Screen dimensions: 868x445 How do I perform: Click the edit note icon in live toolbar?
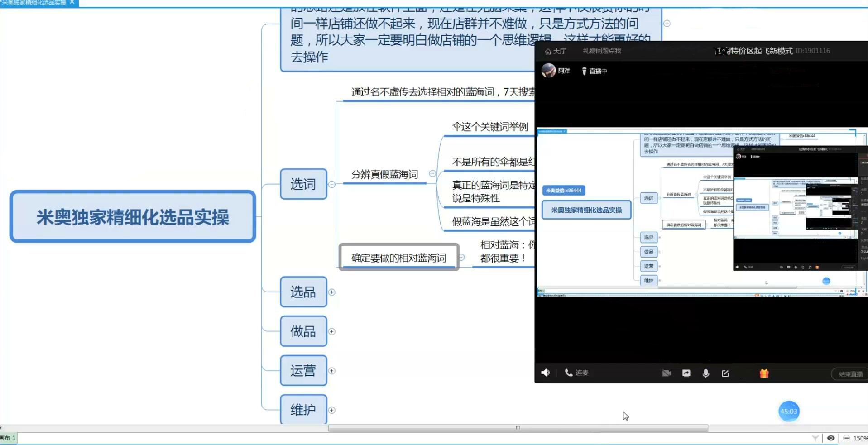[x=725, y=373]
